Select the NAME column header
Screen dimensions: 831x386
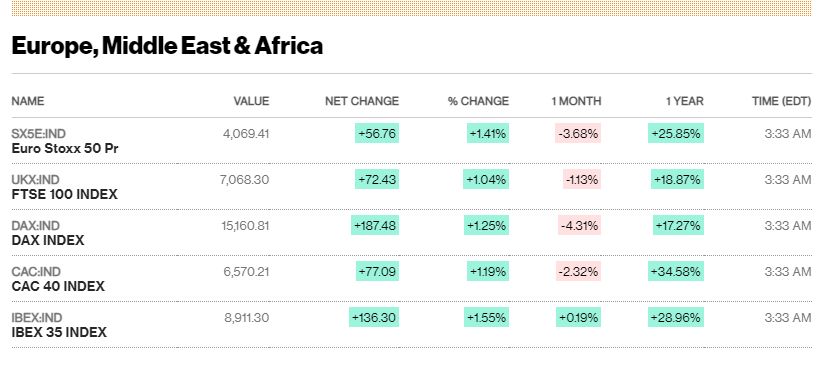(28, 101)
